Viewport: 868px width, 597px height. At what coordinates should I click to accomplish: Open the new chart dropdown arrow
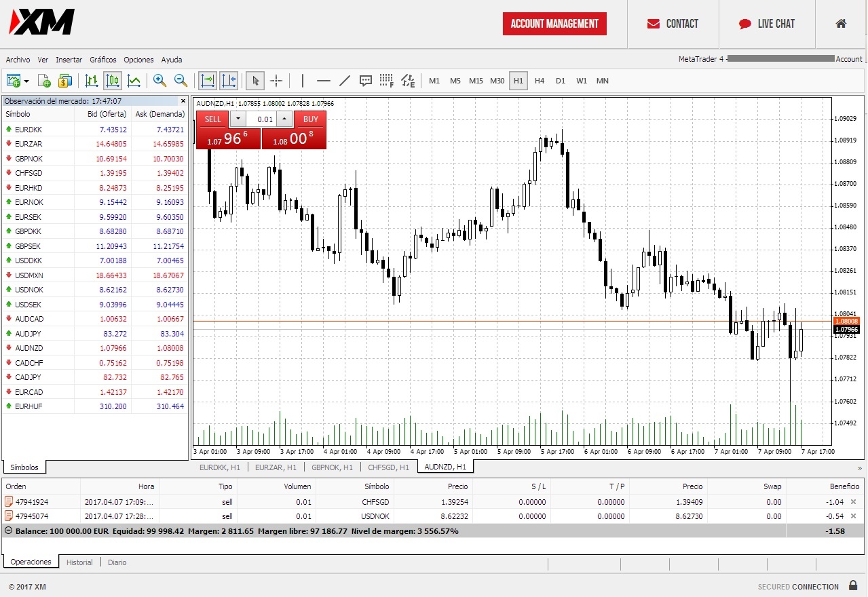(26, 81)
